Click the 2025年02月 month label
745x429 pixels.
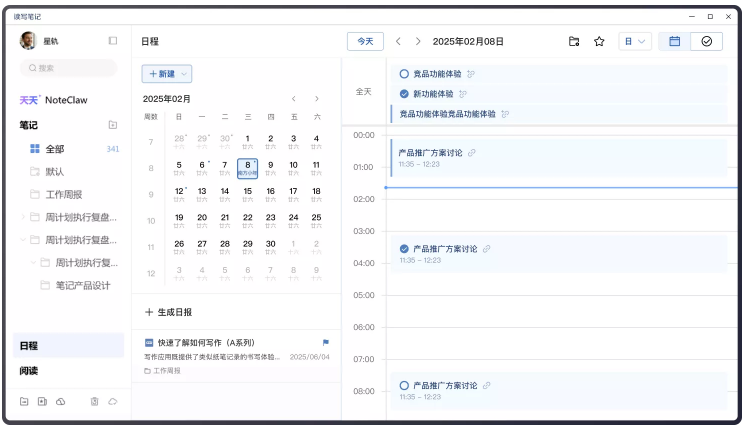[167, 99]
